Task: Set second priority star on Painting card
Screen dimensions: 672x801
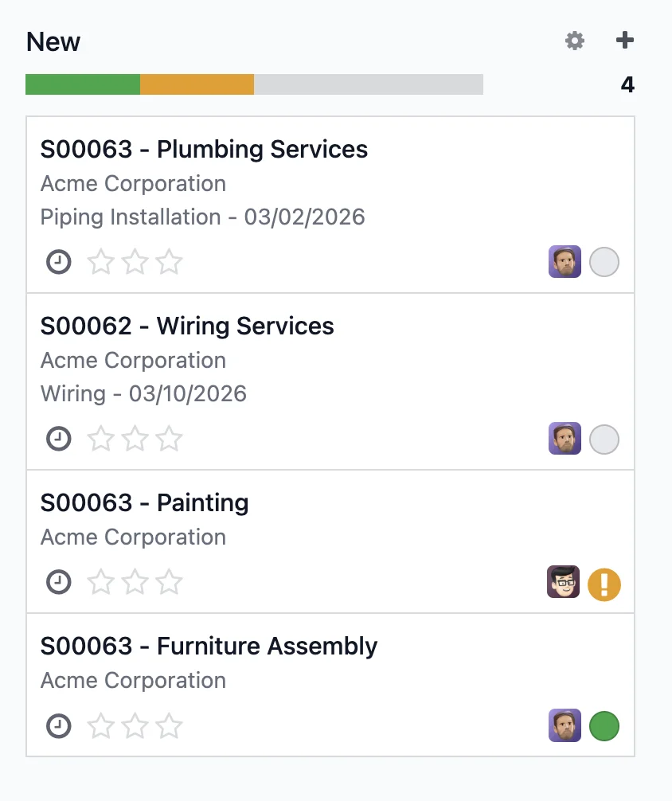Action: pos(135,582)
